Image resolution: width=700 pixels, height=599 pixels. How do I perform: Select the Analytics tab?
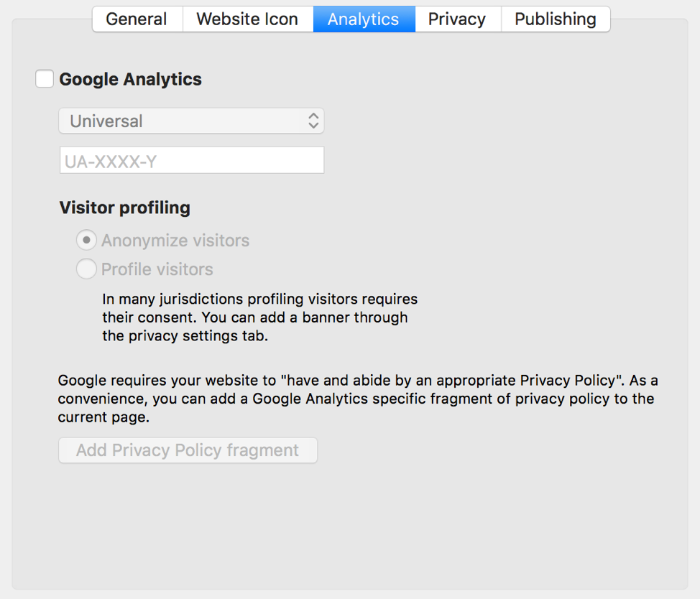click(364, 19)
